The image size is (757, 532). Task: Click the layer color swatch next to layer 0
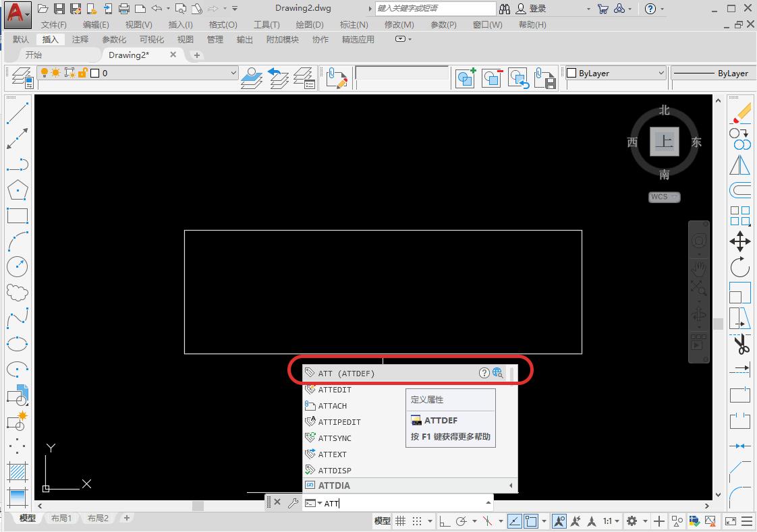click(95, 73)
